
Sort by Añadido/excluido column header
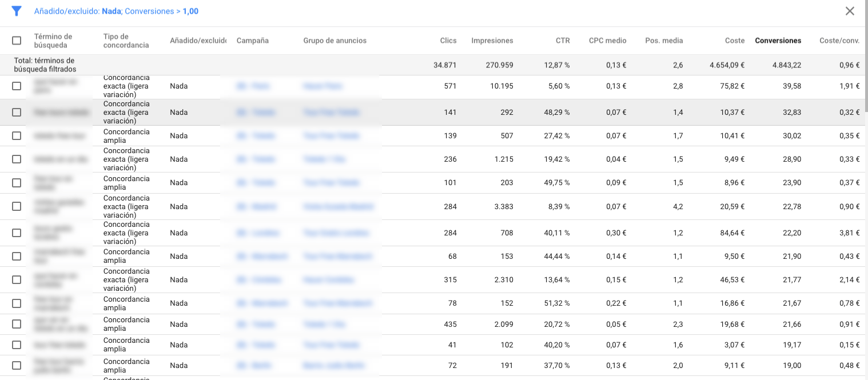click(198, 41)
